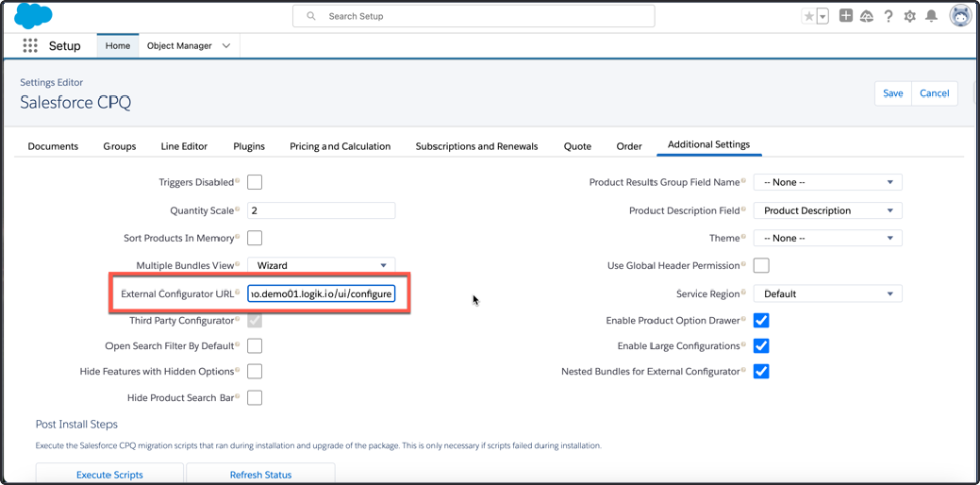This screenshot has height=485, width=980.
Task: Show help for Enable Product Option Drawer
Action: click(x=744, y=320)
